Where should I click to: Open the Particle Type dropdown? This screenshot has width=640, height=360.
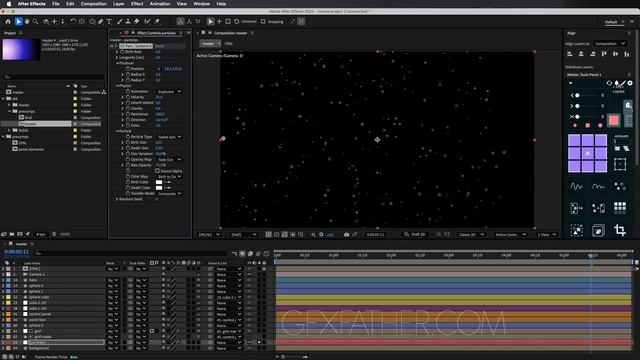(169, 137)
